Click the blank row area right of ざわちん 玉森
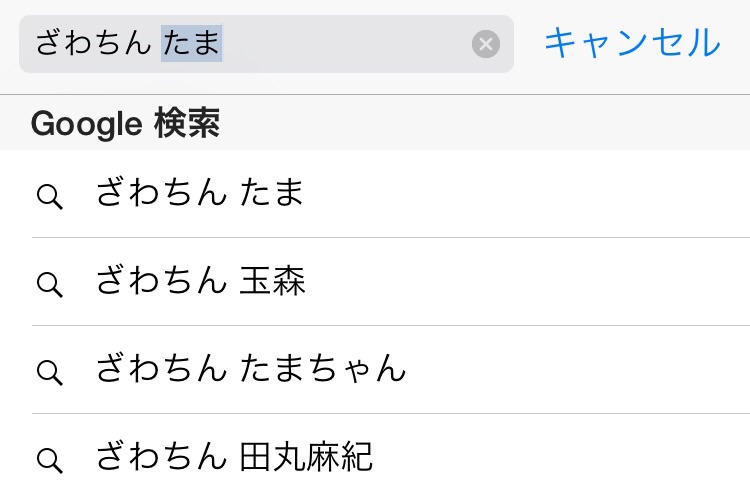 (x=526, y=281)
